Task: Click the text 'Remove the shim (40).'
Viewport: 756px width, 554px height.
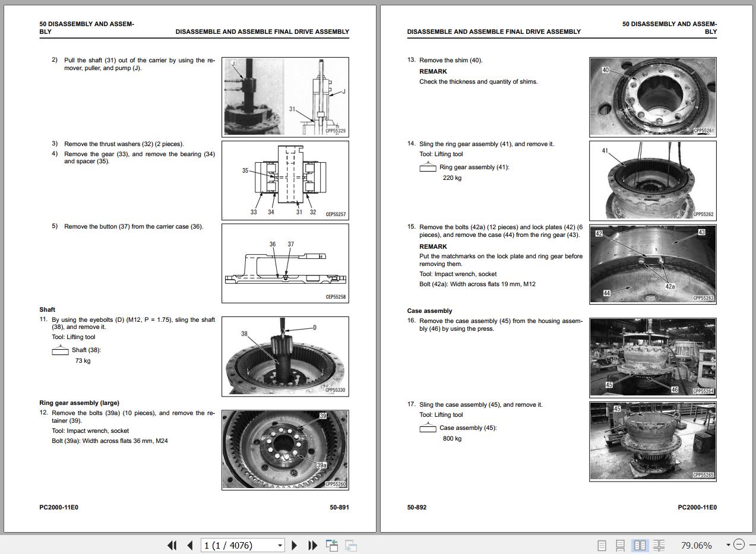Action: coord(451,60)
